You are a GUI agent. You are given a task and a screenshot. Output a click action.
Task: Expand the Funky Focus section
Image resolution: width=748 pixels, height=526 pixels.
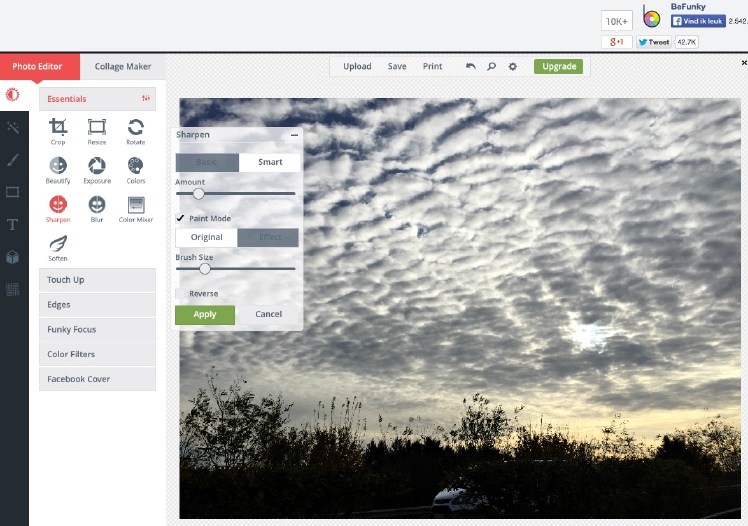(x=97, y=330)
